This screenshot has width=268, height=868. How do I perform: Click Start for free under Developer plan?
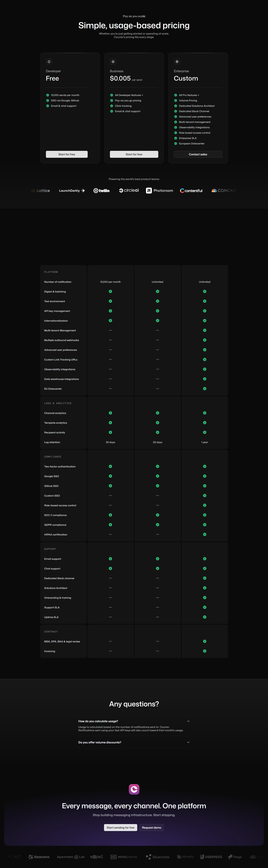(x=66, y=154)
